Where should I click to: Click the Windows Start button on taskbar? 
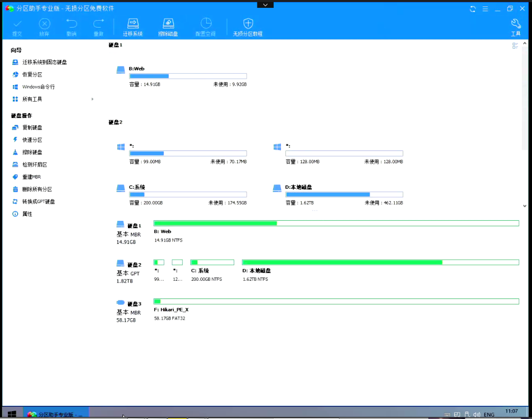point(12,414)
